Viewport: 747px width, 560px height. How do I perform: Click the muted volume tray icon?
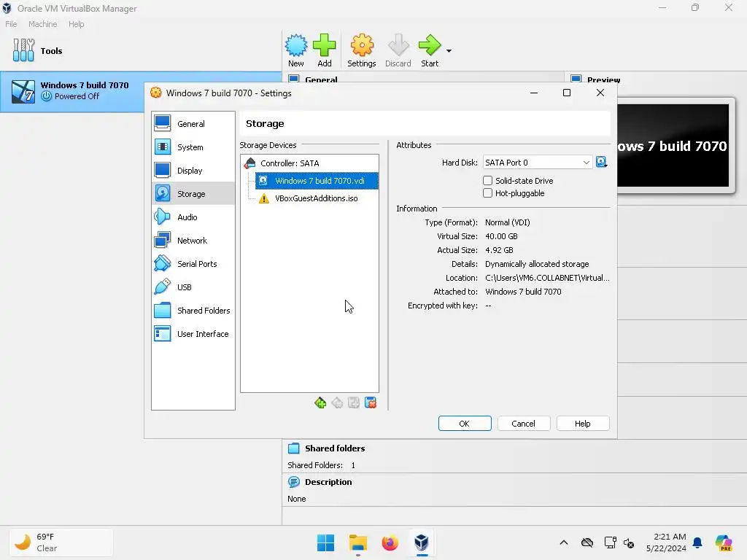click(x=629, y=542)
